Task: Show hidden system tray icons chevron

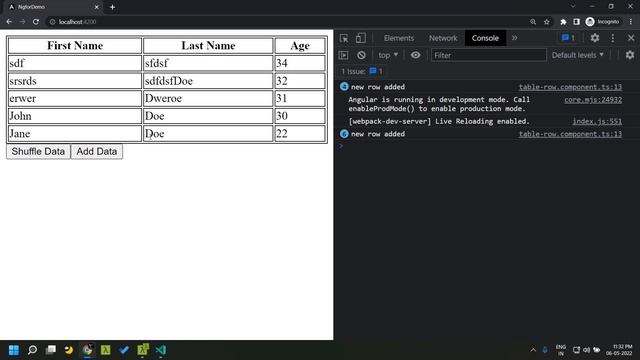Action: click(x=533, y=350)
